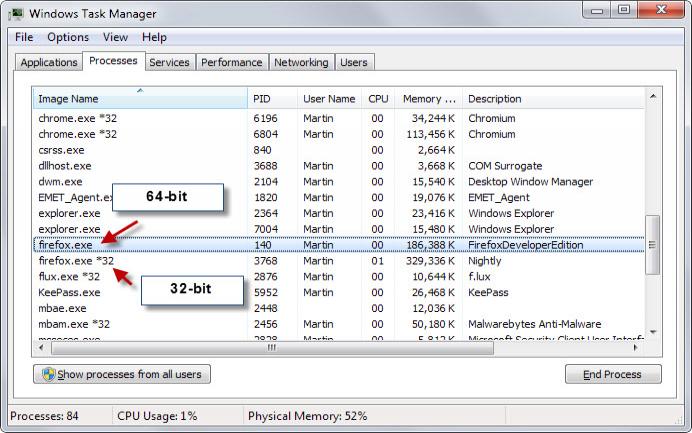Click Physical Memory: 52% in status bar
Viewport: 692px width, 433px height.
click(308, 416)
